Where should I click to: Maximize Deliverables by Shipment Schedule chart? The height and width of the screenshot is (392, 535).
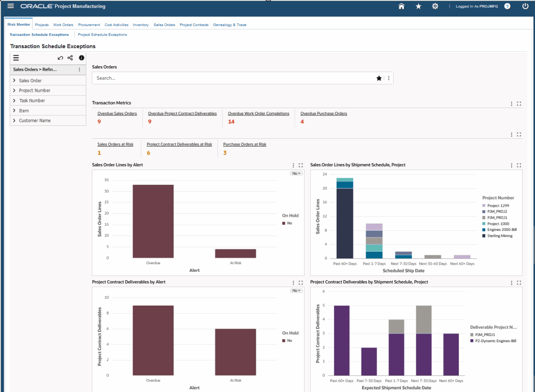pyautogui.click(x=519, y=283)
